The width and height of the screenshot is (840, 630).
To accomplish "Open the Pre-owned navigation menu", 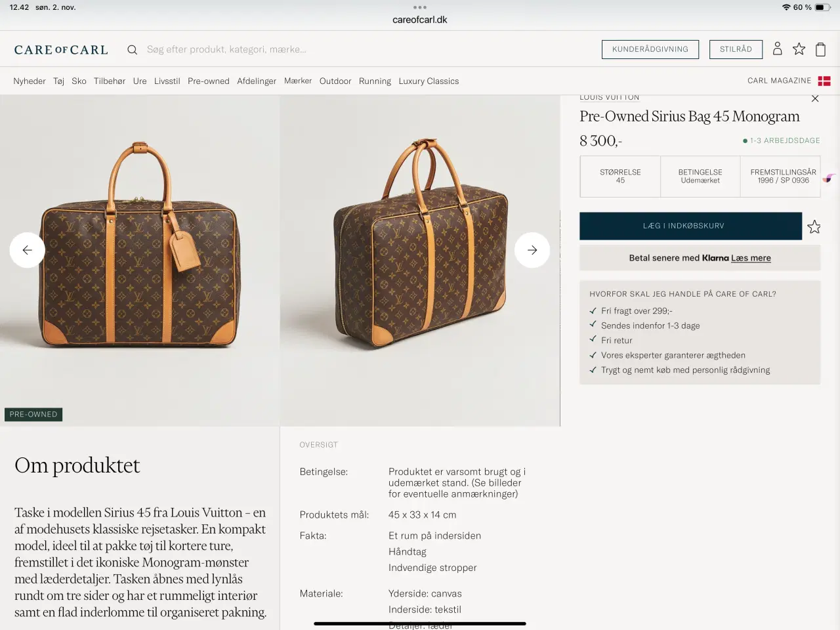I will click(209, 81).
